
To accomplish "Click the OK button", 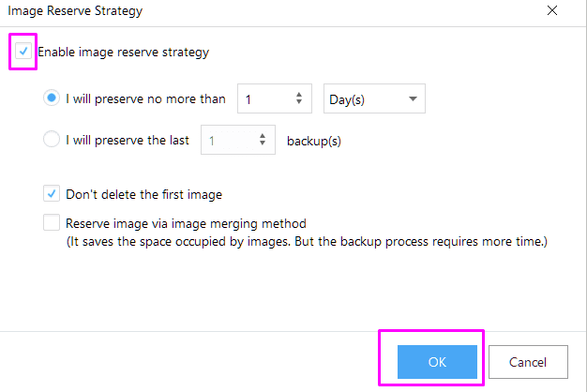I will point(437,362).
